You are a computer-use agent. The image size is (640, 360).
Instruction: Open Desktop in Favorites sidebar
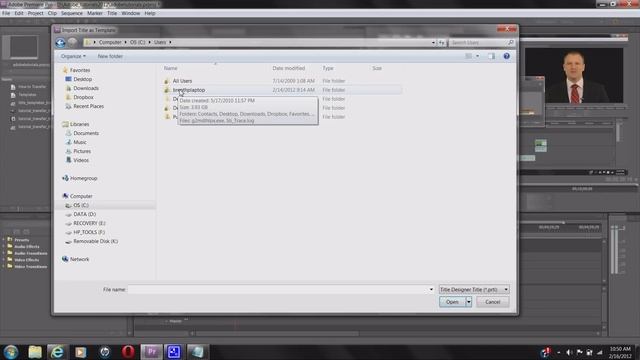click(82, 79)
